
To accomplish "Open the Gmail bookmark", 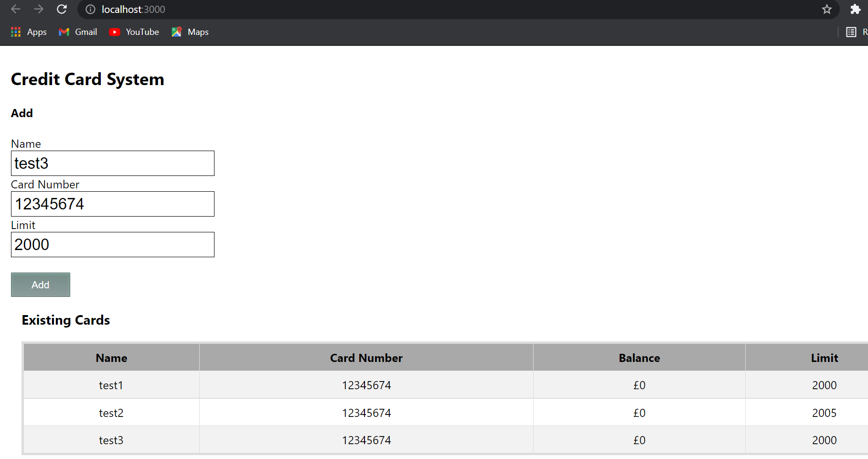I will click(x=78, y=32).
